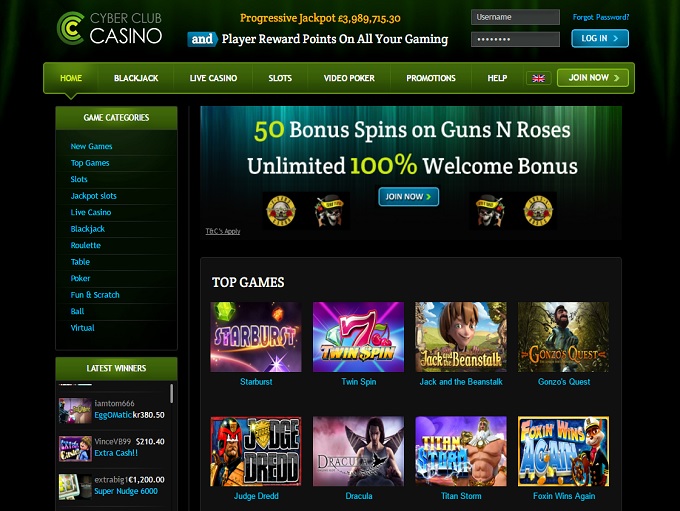The image size is (680, 511).
Task: Open the UK flag language selector
Action: (x=538, y=78)
